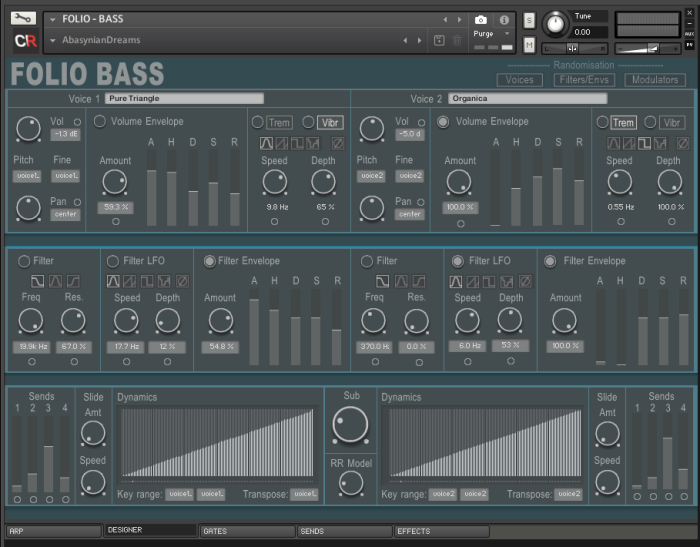Open the info icon in header
Viewport: 700px width, 547px height.
(x=504, y=20)
